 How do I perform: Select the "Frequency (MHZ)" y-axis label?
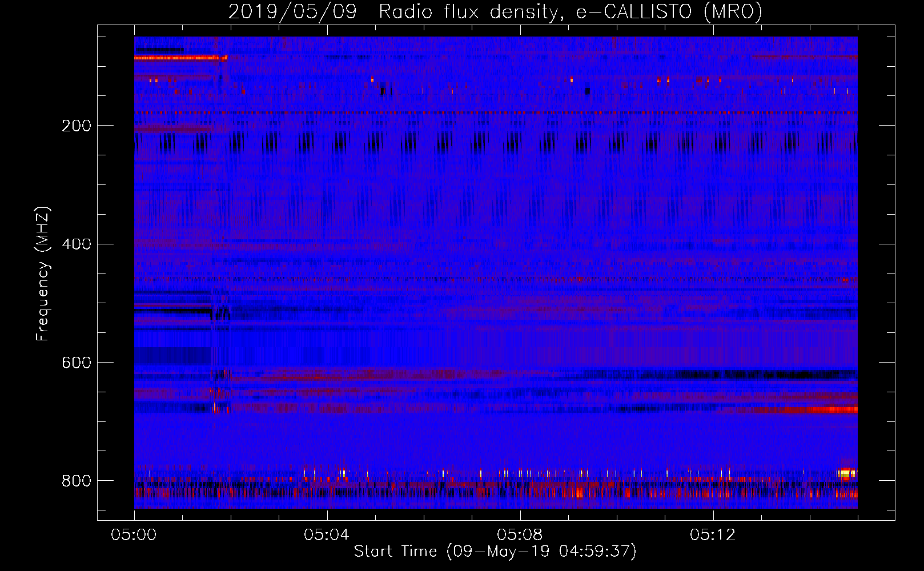pyautogui.click(x=43, y=274)
